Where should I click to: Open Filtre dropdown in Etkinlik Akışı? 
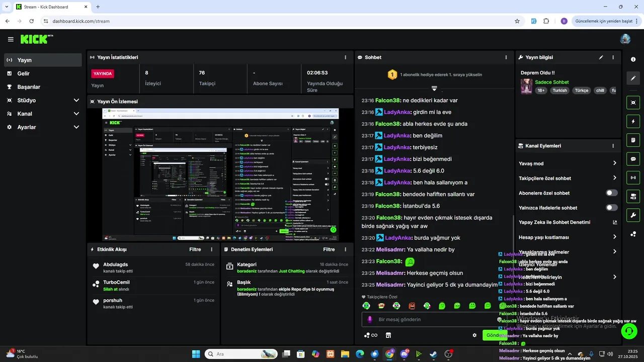pos(195,249)
